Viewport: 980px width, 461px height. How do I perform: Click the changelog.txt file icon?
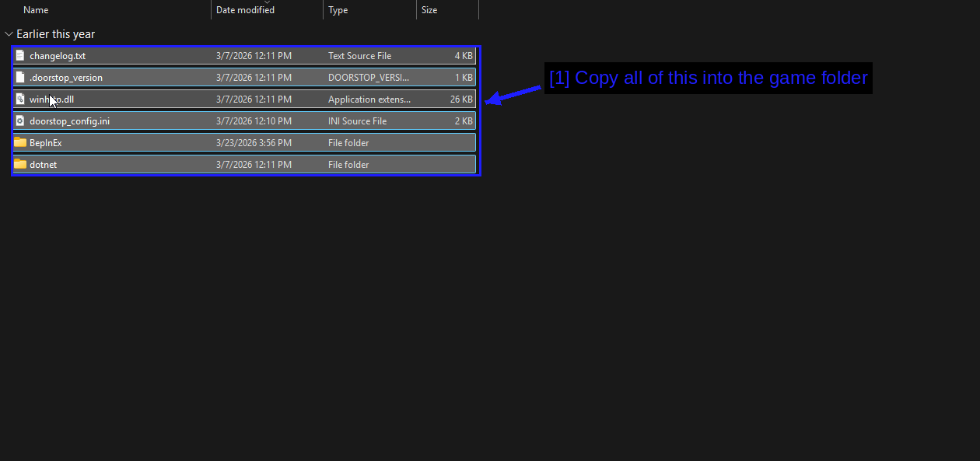pyautogui.click(x=20, y=56)
